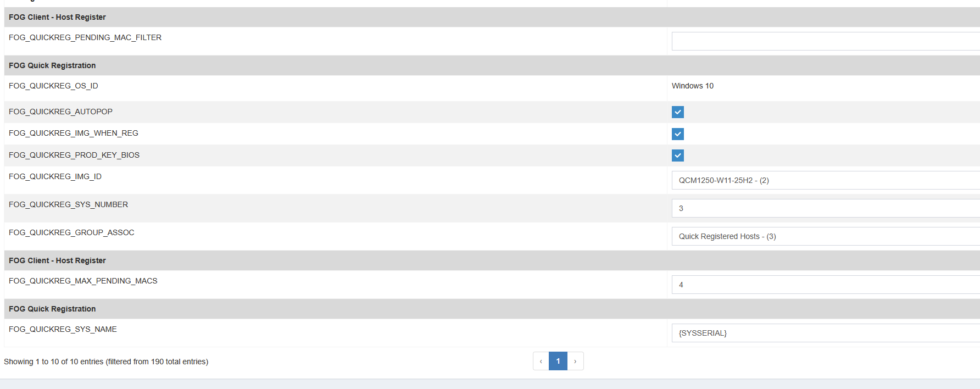
Task: Go to the previous page arrow
Action: click(x=541, y=361)
